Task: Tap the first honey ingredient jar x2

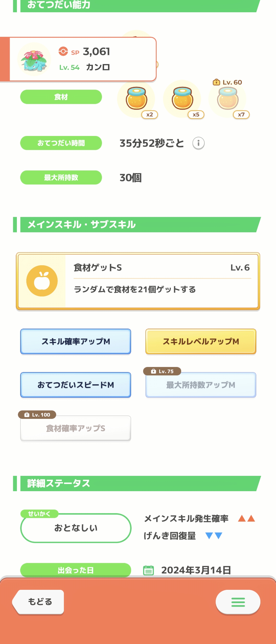Action: click(x=136, y=99)
